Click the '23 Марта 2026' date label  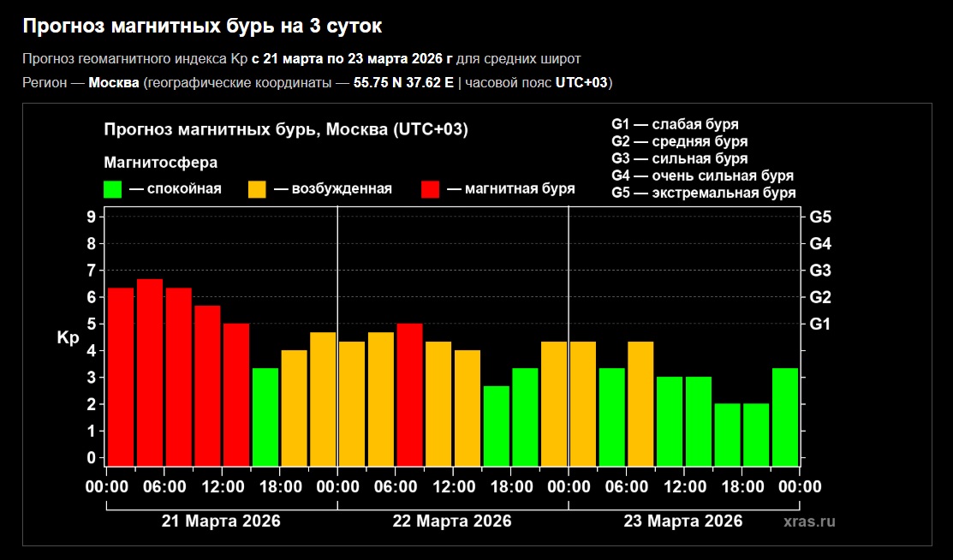click(682, 521)
